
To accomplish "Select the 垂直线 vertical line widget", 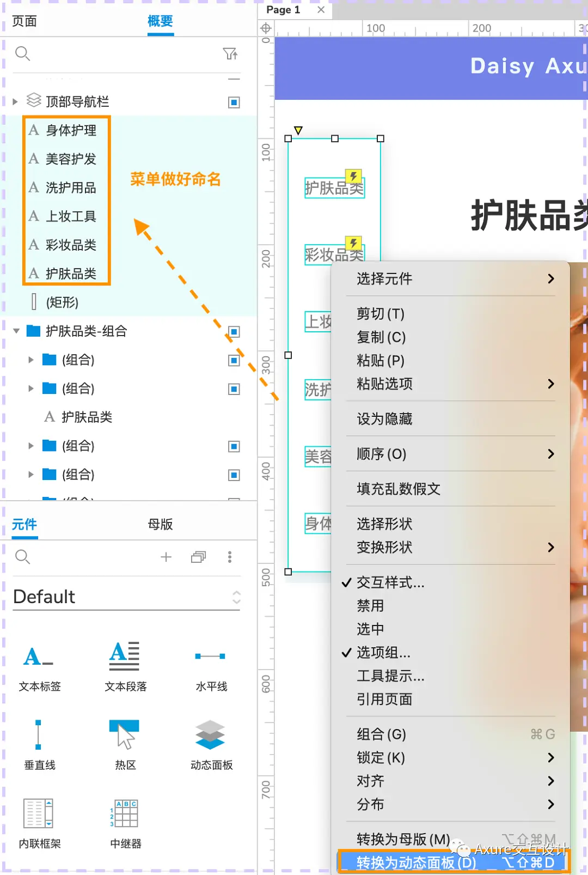I will pos(39,745).
